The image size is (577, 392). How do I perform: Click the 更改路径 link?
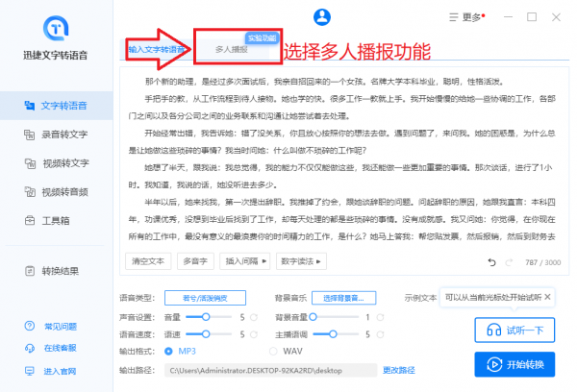tap(399, 370)
